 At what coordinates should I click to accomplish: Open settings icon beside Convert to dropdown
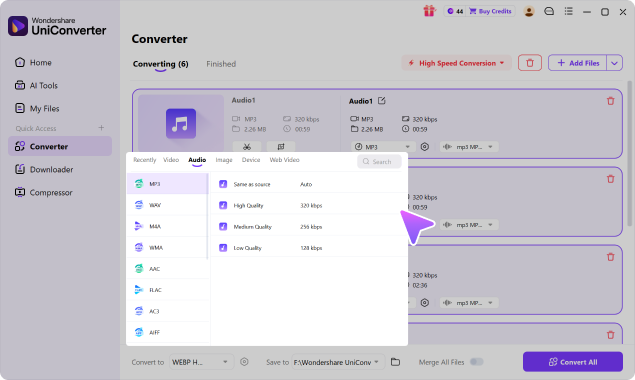click(244, 362)
